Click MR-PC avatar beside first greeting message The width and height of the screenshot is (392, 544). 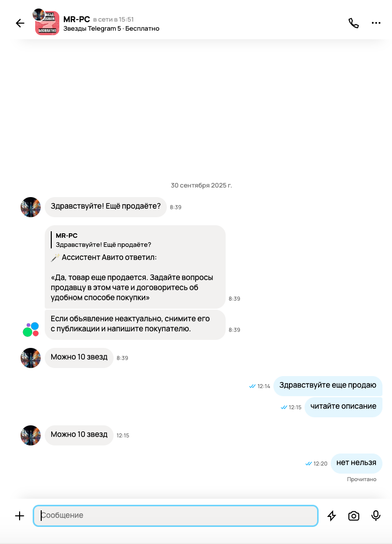31,207
